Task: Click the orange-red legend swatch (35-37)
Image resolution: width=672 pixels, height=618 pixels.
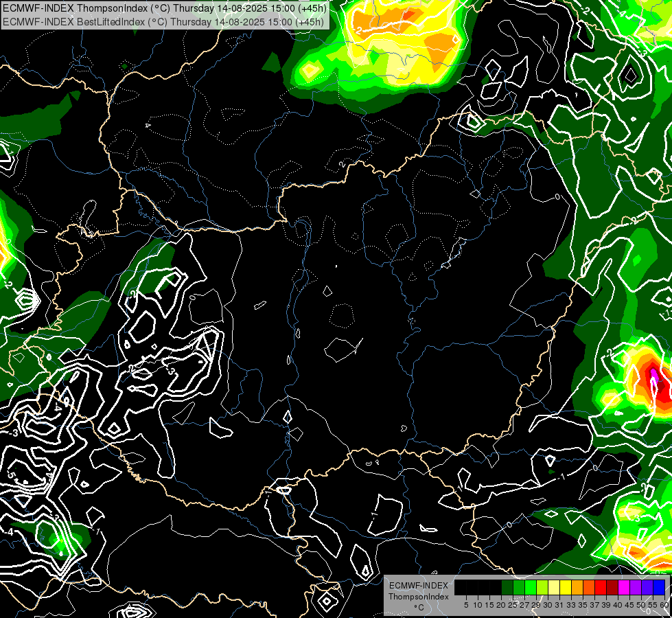Action: (x=589, y=587)
